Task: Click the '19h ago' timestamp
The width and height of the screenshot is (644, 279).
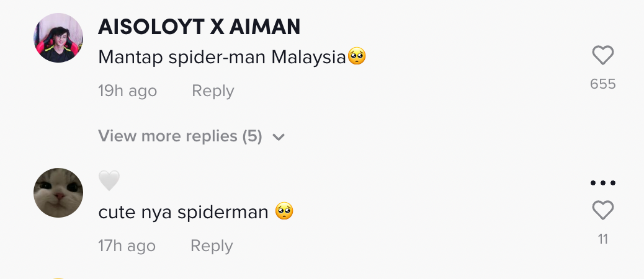Action: point(127,91)
